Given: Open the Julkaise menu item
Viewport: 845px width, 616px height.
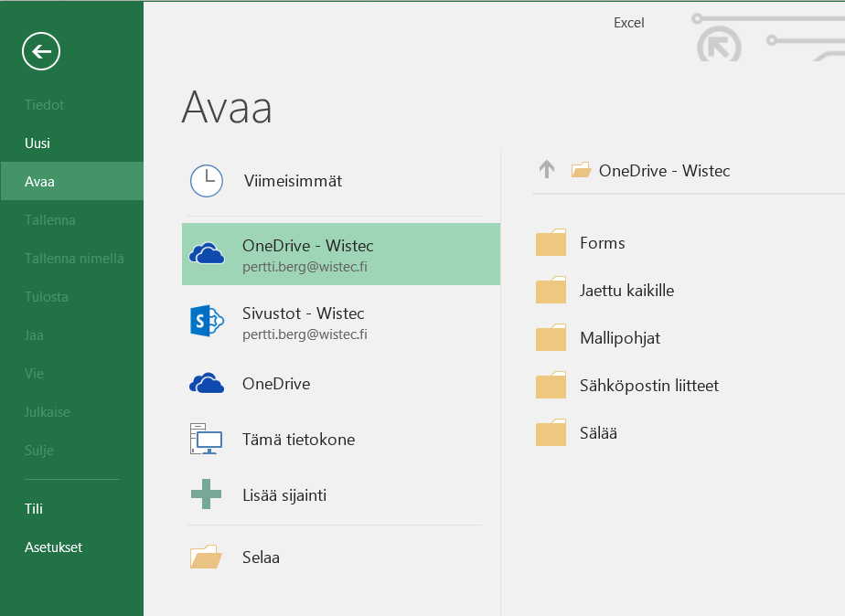Looking at the screenshot, I should pyautogui.click(x=47, y=412).
